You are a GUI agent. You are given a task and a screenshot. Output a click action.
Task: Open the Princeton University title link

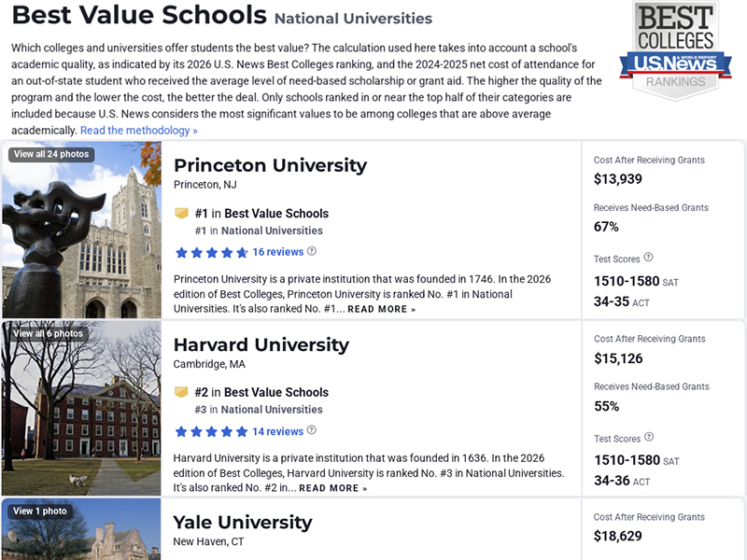point(270,165)
